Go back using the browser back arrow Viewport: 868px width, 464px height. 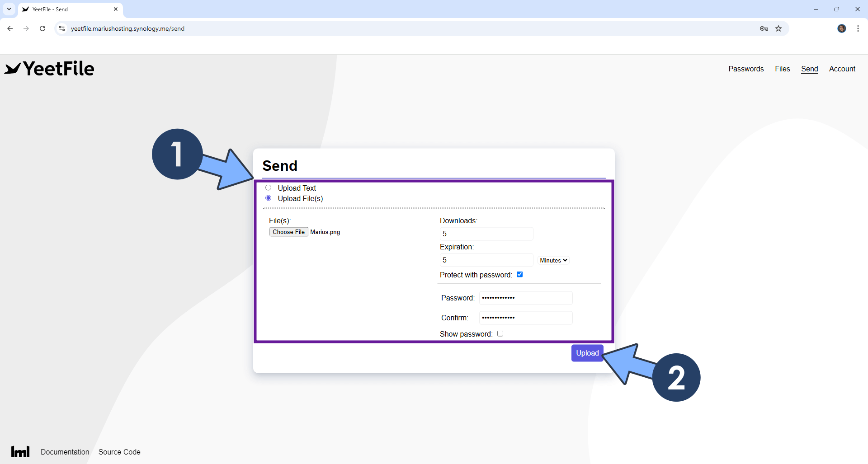coord(10,28)
